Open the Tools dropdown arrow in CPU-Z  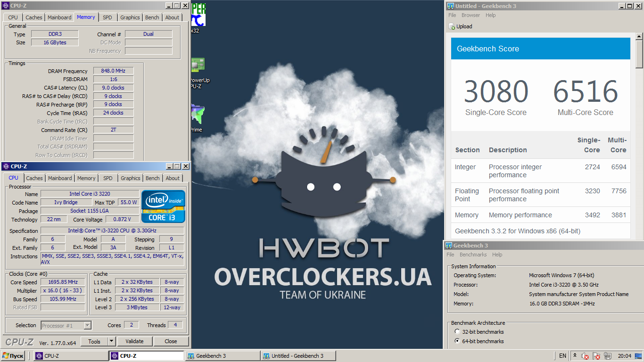click(112, 341)
